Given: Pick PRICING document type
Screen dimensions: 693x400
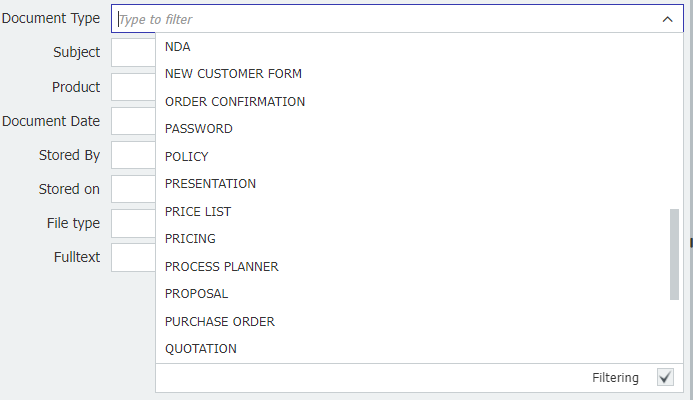Looking at the screenshot, I should click(x=190, y=239).
